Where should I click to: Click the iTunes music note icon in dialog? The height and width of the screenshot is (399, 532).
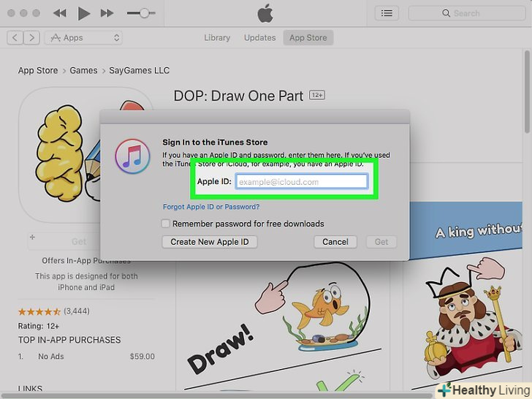[132, 156]
